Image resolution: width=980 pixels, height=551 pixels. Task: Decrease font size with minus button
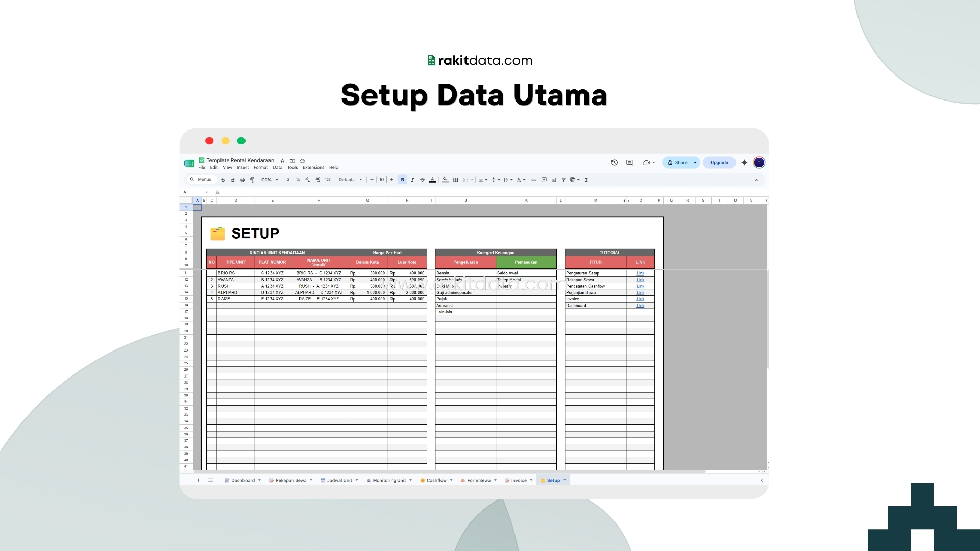click(x=372, y=180)
